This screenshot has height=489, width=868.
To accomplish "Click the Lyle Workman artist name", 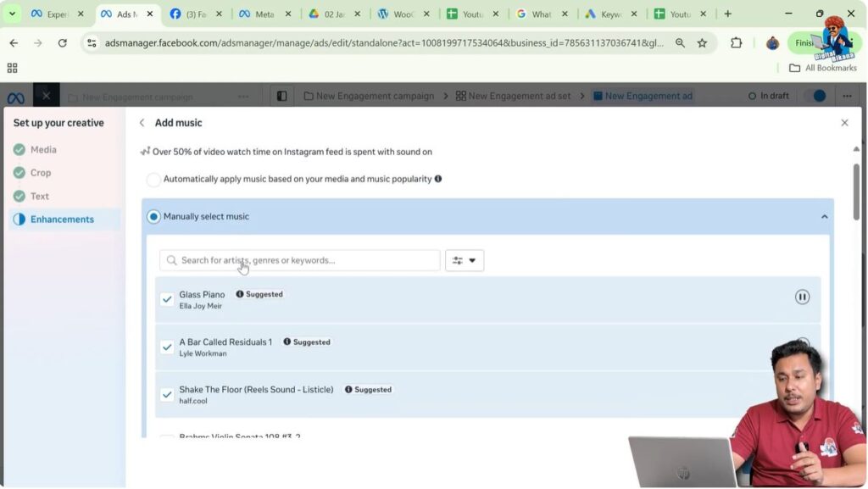I will (x=203, y=354).
